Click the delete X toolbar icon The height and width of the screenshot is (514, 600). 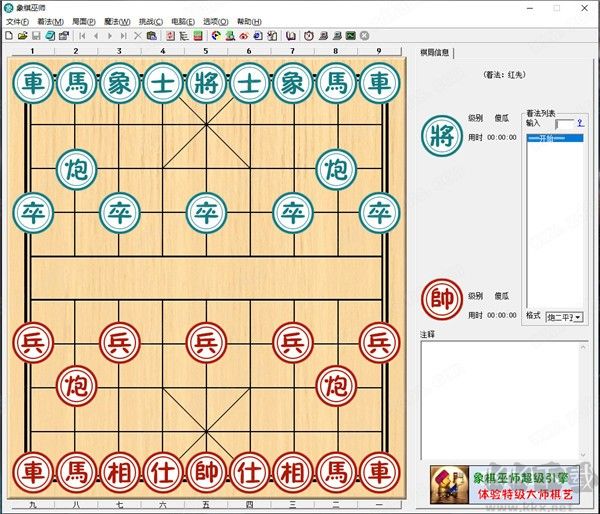pos(137,35)
